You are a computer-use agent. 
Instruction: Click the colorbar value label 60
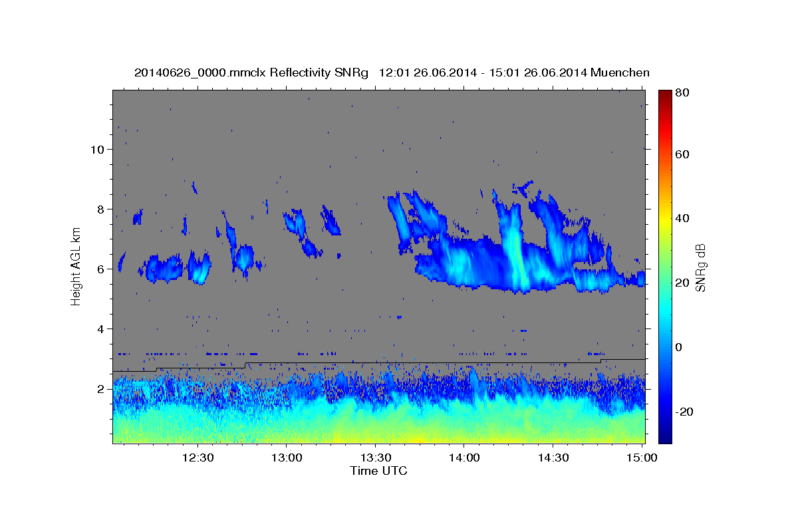[682, 154]
